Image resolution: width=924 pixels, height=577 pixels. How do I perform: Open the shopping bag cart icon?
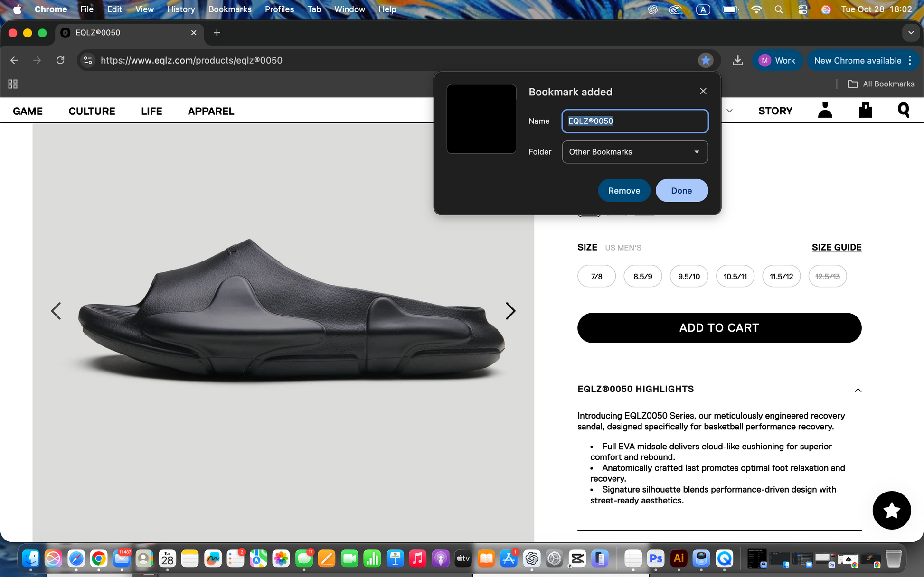pos(865,111)
